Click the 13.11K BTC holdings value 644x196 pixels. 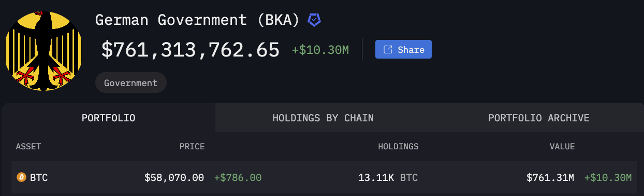pyautogui.click(x=388, y=177)
